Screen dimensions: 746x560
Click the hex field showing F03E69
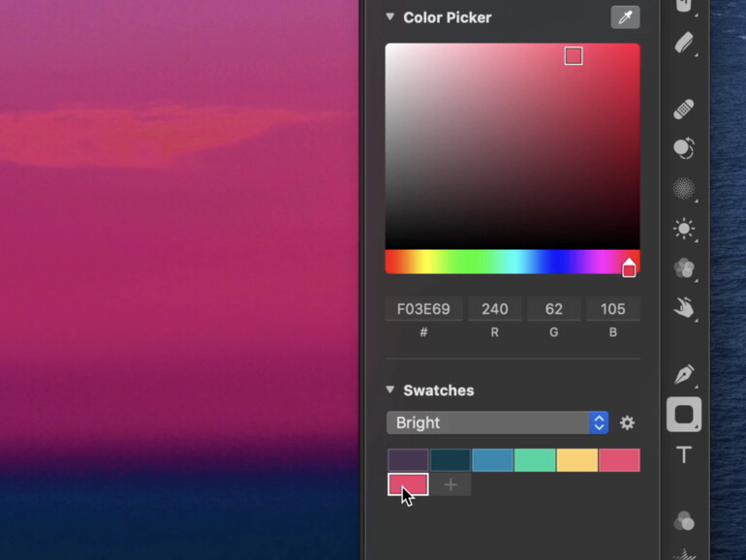(423, 309)
